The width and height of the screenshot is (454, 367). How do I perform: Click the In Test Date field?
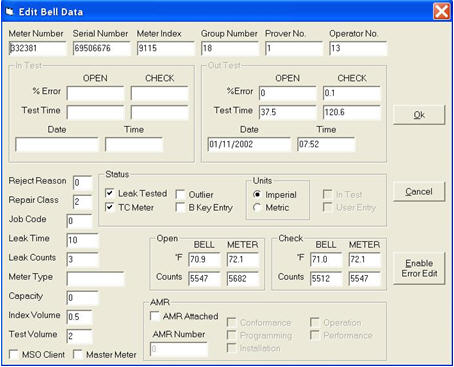tap(57, 145)
